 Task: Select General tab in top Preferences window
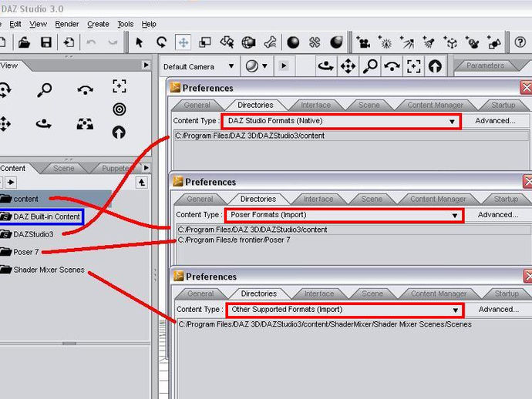[x=197, y=105]
